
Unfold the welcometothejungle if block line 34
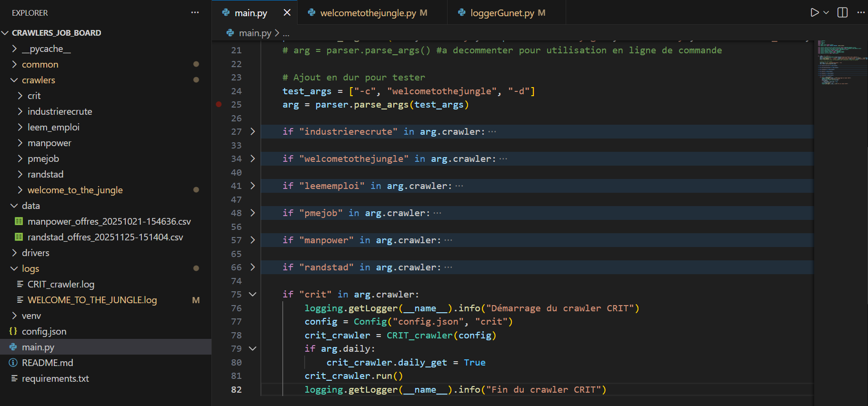(x=253, y=158)
